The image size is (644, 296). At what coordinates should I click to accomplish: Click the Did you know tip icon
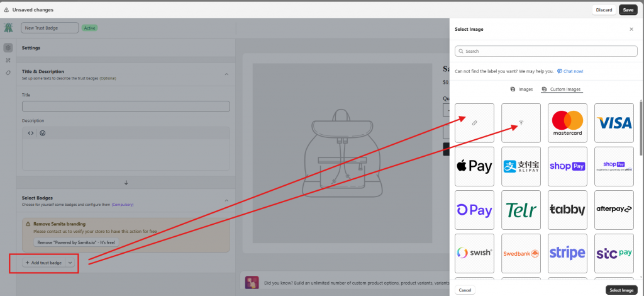tap(252, 282)
